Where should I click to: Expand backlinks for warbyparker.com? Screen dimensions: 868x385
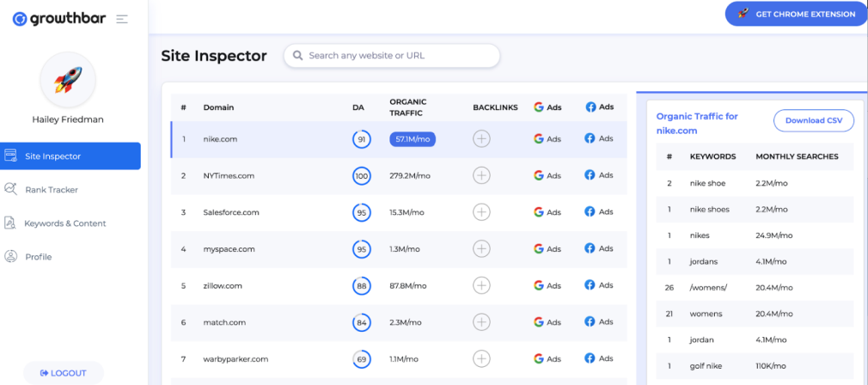tap(481, 358)
